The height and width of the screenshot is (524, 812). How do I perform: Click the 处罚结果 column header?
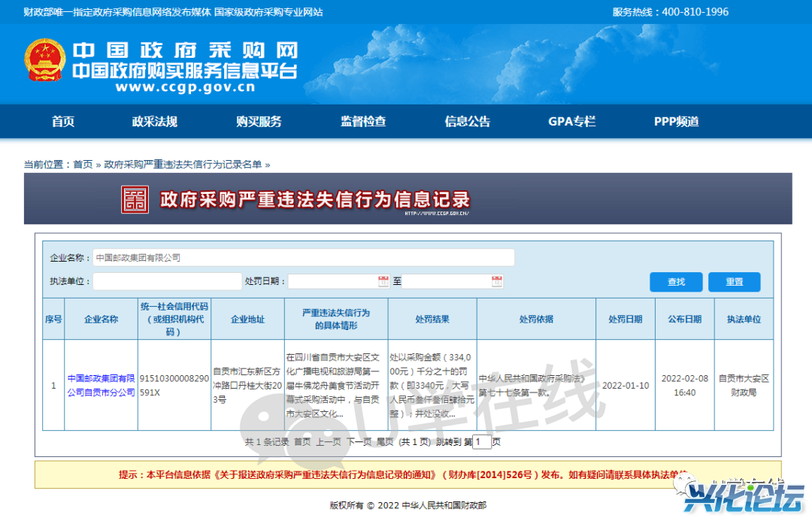432,319
